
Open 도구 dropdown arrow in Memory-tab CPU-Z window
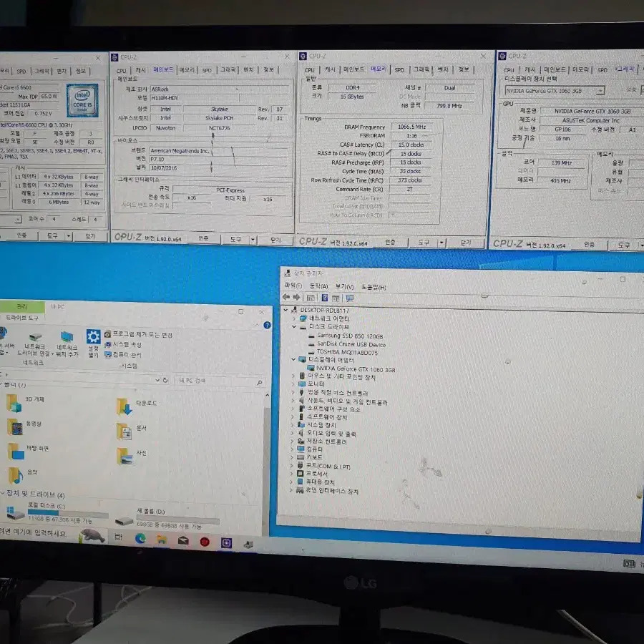coord(441,243)
